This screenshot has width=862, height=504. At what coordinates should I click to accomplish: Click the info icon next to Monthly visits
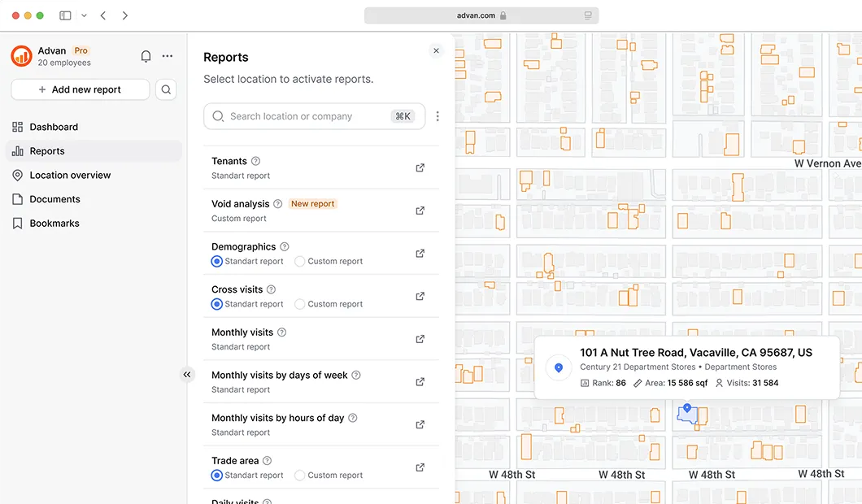pyautogui.click(x=281, y=332)
